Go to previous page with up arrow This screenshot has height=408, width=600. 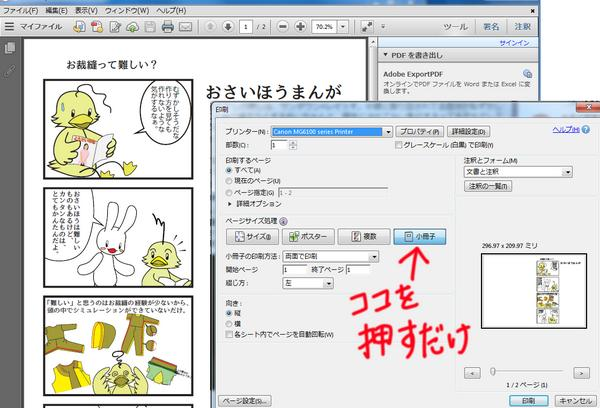pos(210,26)
